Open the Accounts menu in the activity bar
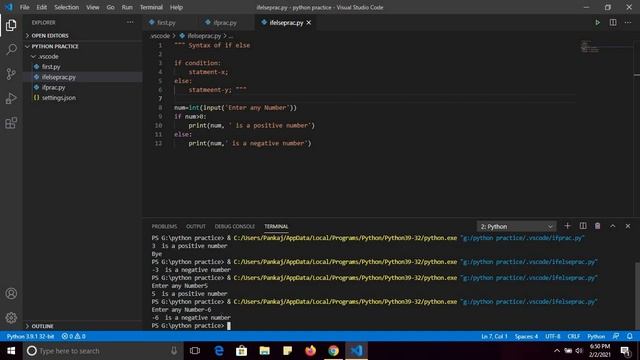Viewport: 640px width, 360px height. 11,293
